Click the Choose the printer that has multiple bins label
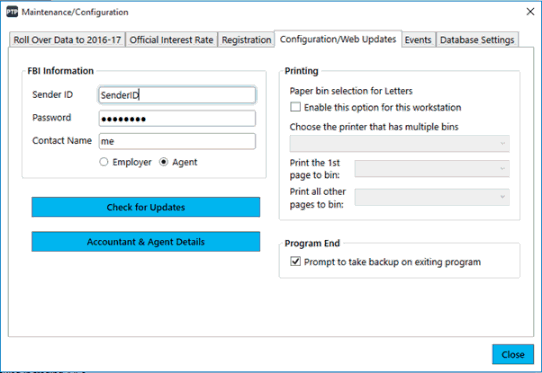 click(374, 127)
